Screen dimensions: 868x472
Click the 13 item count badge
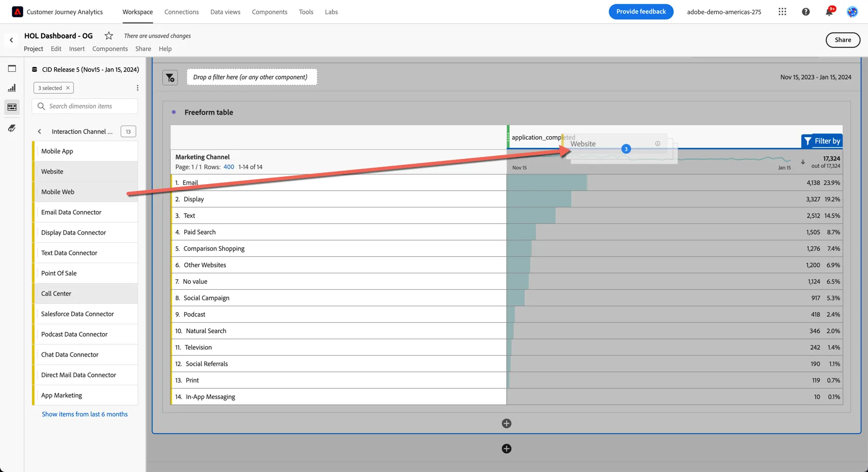(x=128, y=131)
